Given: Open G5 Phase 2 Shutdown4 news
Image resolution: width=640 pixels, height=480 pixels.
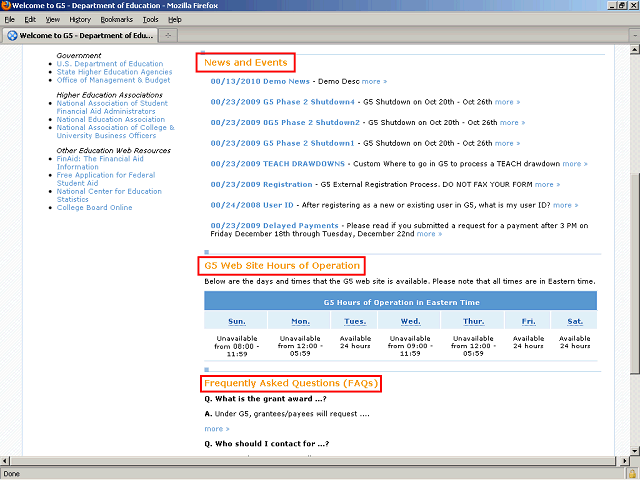Looking at the screenshot, I should click(282, 102).
